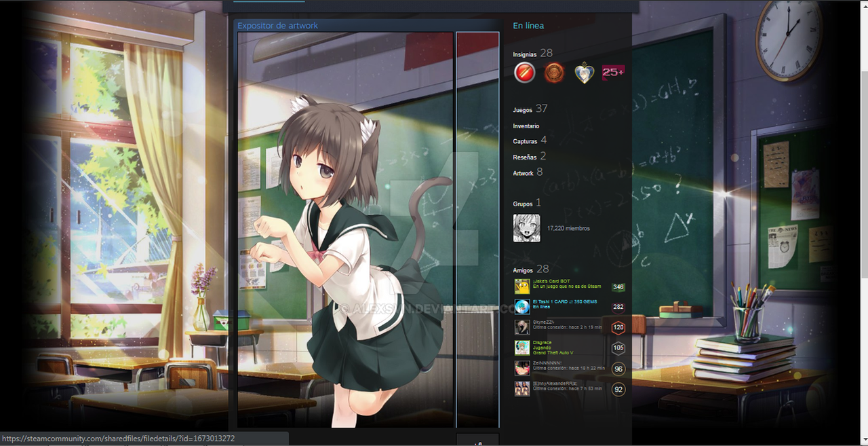Click El Tashi 1 CARD friend name
Screen dimensions: 868x446
tap(565, 301)
